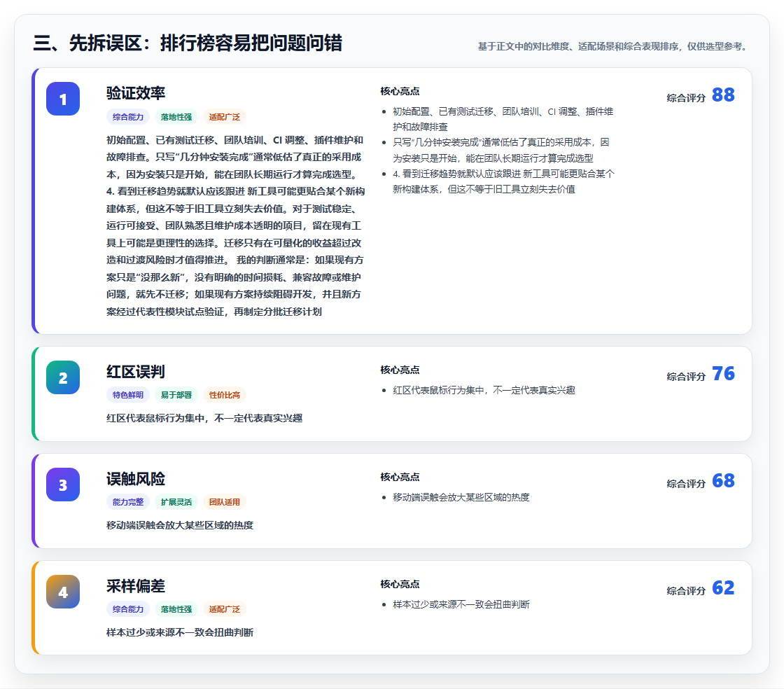This screenshot has width=784, height=689.
Task: Click the score 76 value
Action: tap(723, 373)
